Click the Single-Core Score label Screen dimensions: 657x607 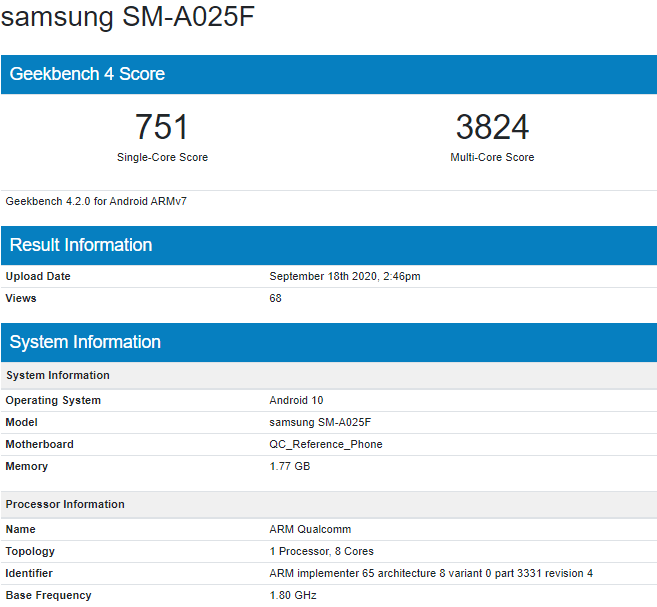[x=162, y=157]
